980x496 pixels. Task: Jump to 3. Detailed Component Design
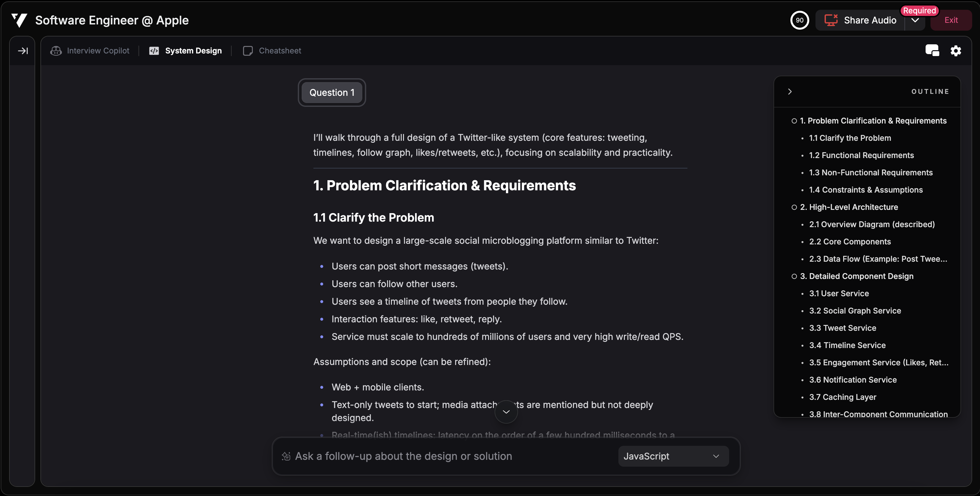[x=856, y=276]
